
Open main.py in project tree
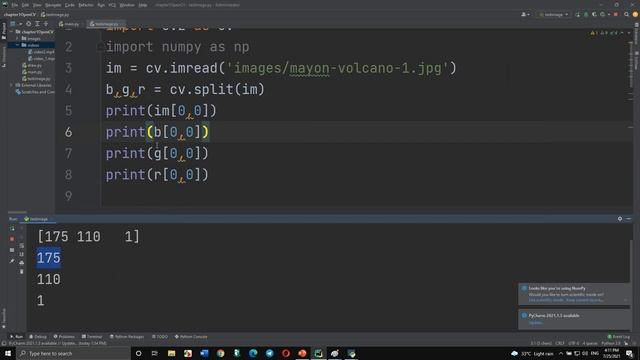point(32,72)
